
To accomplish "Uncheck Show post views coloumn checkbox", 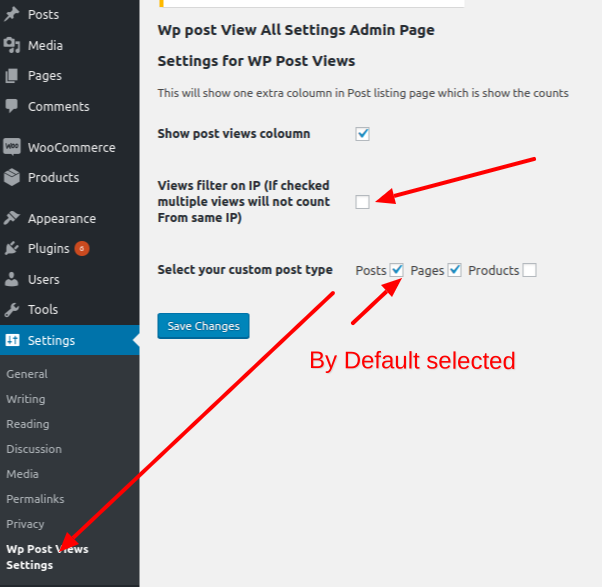I will point(363,134).
